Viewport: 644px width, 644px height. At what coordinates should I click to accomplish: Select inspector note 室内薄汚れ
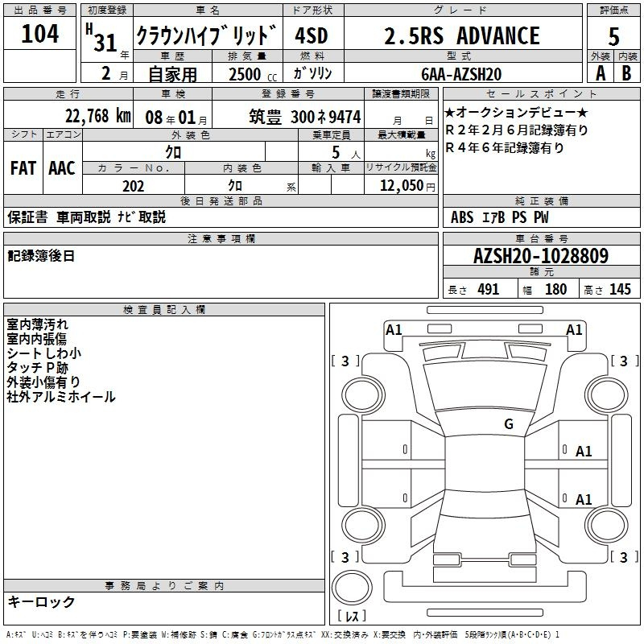(x=37, y=324)
